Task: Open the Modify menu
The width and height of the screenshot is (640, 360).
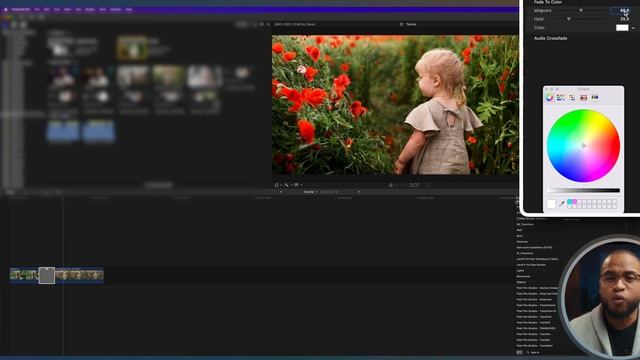Action: (x=90, y=9)
